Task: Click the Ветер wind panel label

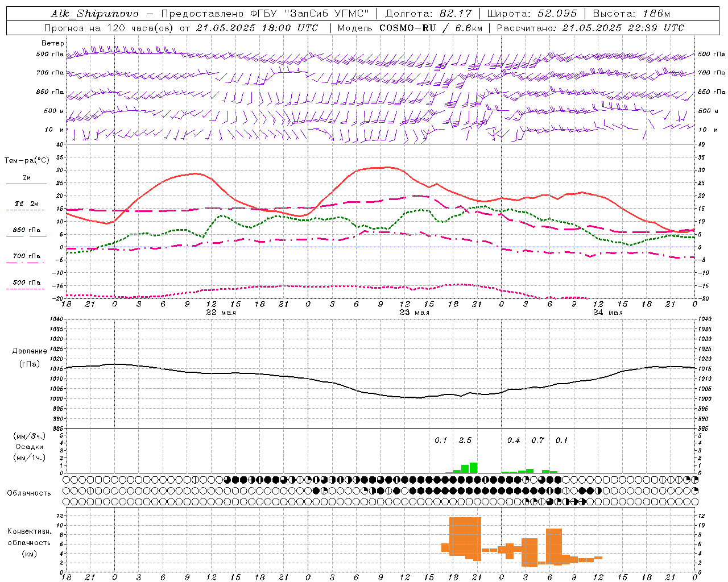Action: (x=52, y=43)
